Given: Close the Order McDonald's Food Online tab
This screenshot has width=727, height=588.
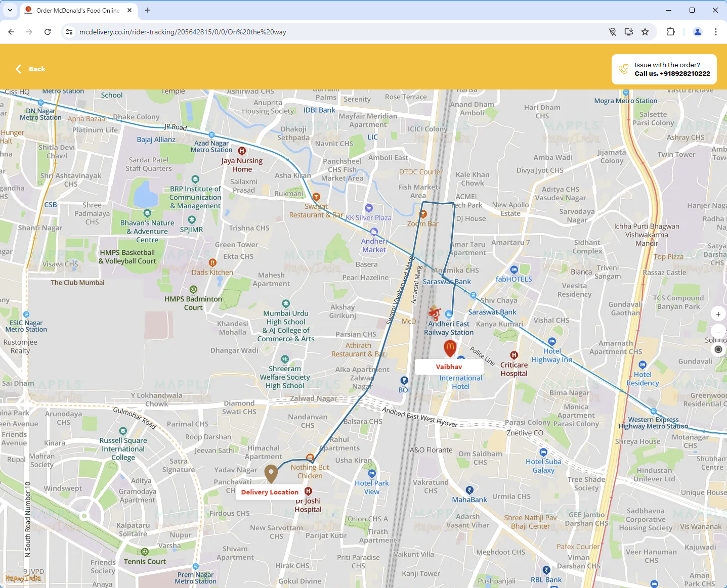Looking at the screenshot, I should (130, 10).
